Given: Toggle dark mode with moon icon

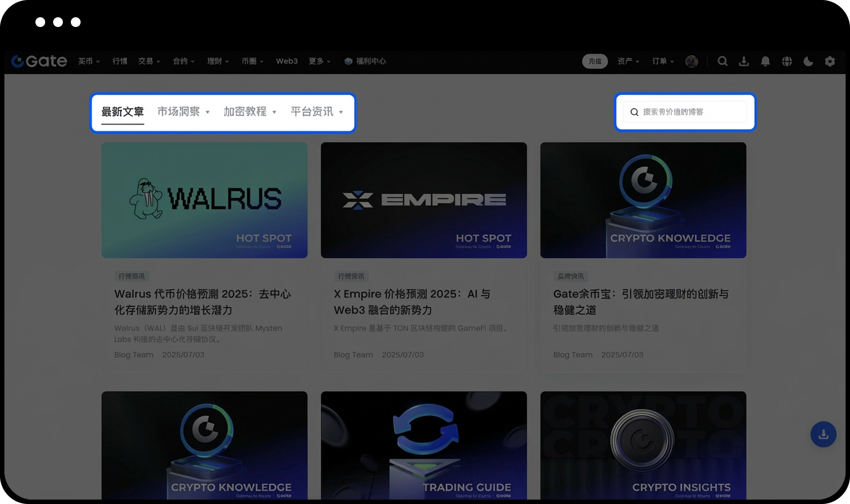Looking at the screenshot, I should (808, 61).
